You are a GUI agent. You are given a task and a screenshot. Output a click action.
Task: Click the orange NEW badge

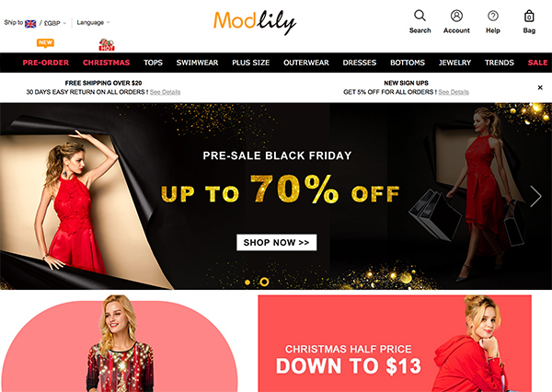click(45, 43)
